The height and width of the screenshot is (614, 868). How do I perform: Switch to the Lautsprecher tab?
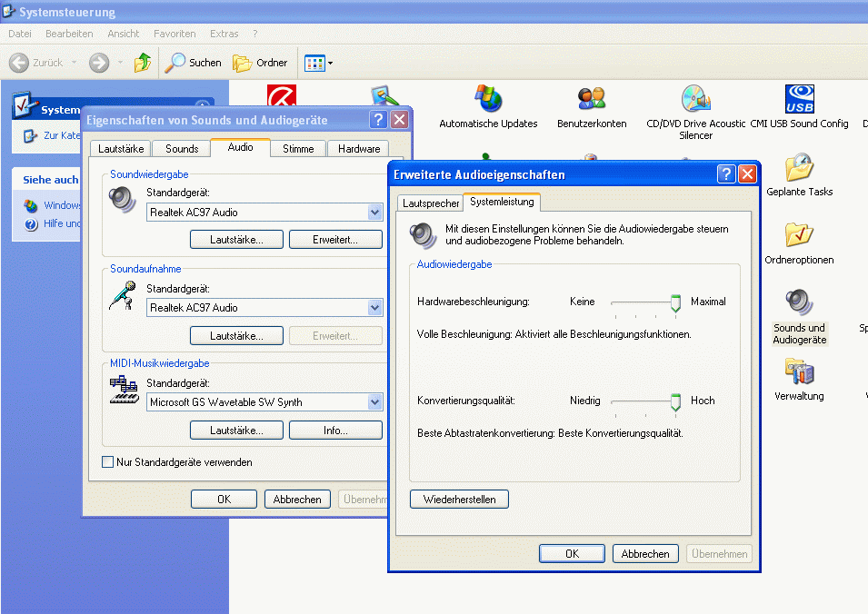[x=431, y=203]
